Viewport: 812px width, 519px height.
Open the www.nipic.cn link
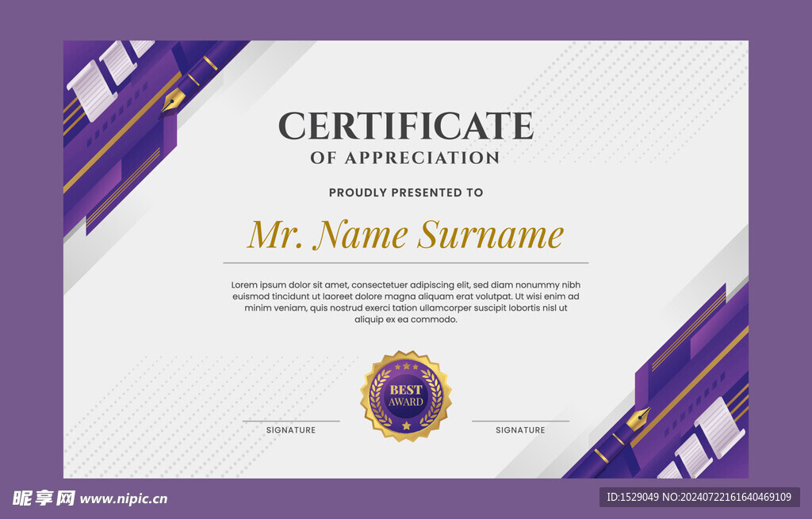[124, 499]
